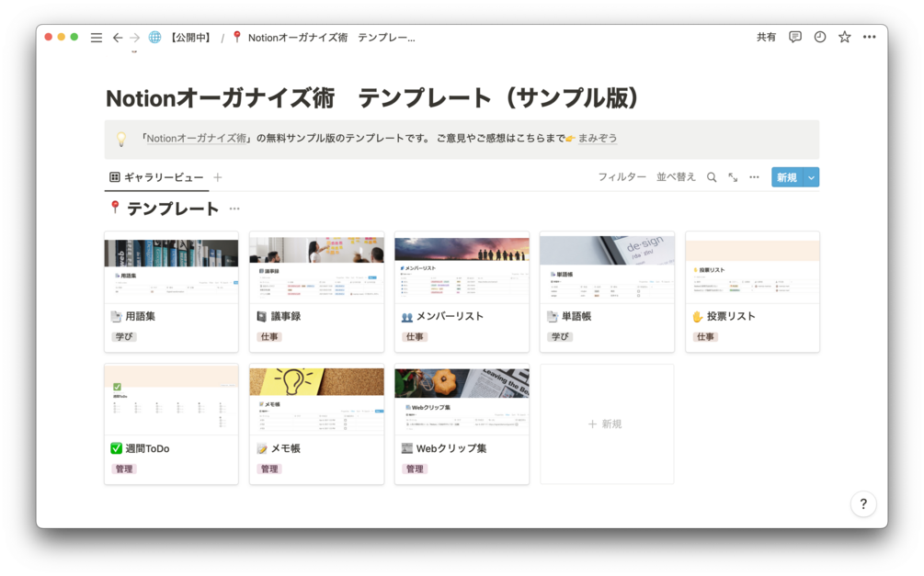Click the 仕事 tag on 投票リスト
This screenshot has height=576, width=924.
705,337
